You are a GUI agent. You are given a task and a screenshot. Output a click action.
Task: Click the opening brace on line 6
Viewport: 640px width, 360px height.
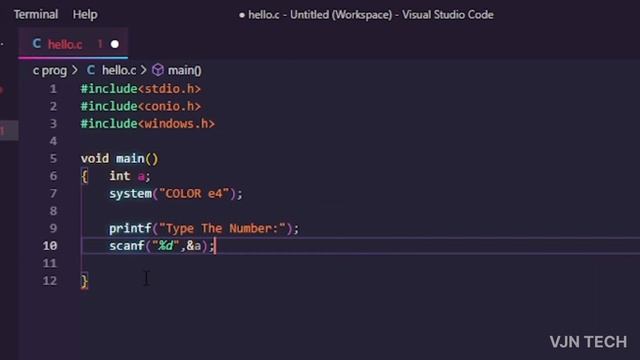(84, 176)
